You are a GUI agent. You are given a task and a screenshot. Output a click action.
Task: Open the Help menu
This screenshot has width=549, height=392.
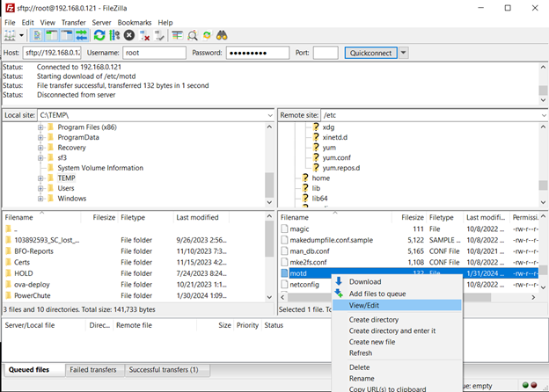[x=165, y=22]
